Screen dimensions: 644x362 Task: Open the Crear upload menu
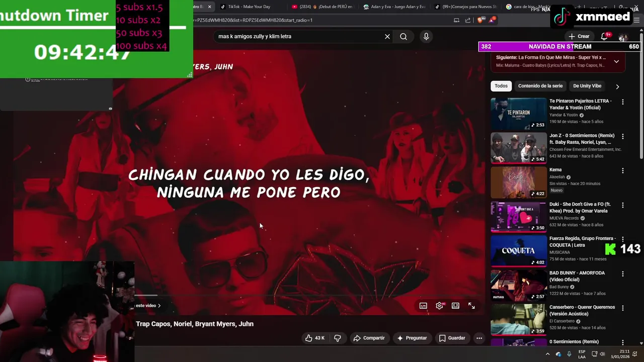tap(579, 36)
